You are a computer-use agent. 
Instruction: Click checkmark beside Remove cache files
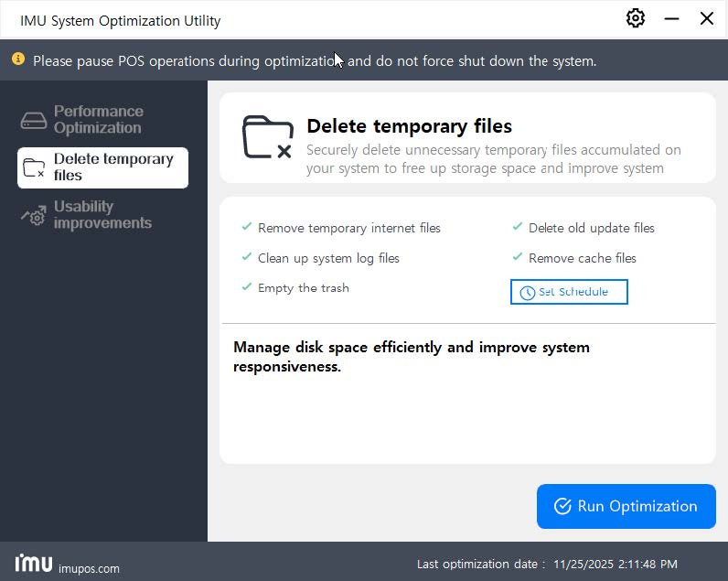(x=518, y=256)
